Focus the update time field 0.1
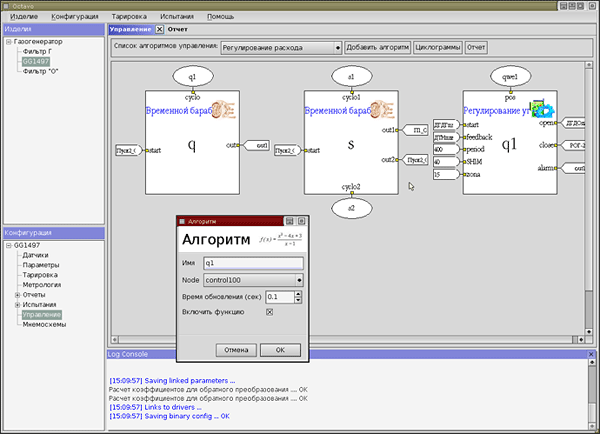This screenshot has height=434, width=600. tap(280, 297)
